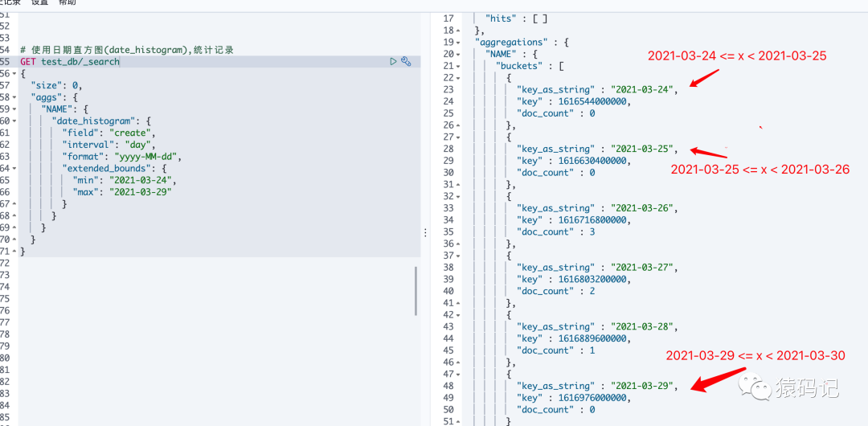Click the GET test_db/_search request line

[70, 62]
